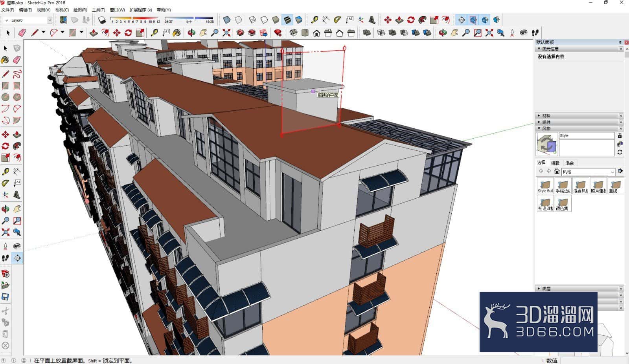629x364 pixels.
Task: Select the Look Around eye tool in top toolbar
Action: tap(523, 33)
